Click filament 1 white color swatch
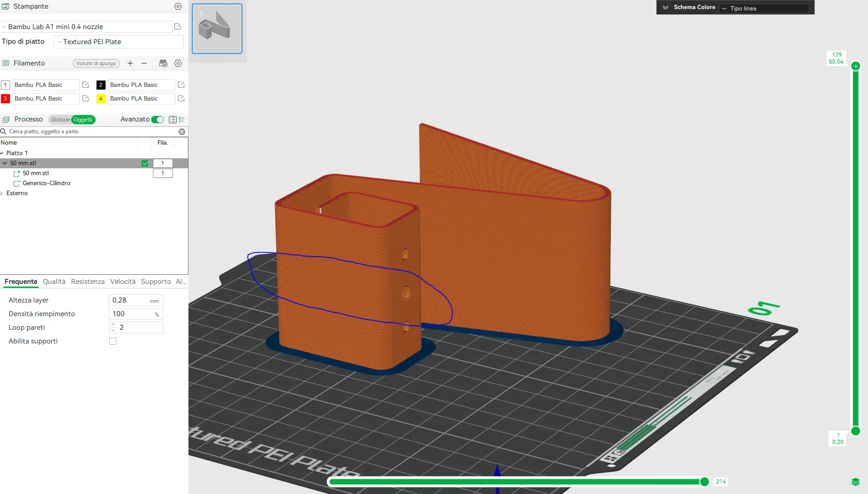The width and height of the screenshot is (868, 494). (x=5, y=85)
